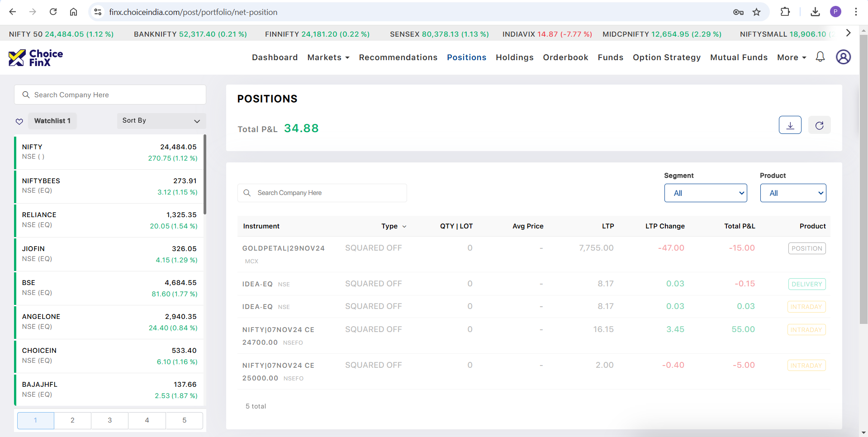Screen dimensions: 868x437
Task: Open the Product filter dropdown
Action: click(793, 193)
